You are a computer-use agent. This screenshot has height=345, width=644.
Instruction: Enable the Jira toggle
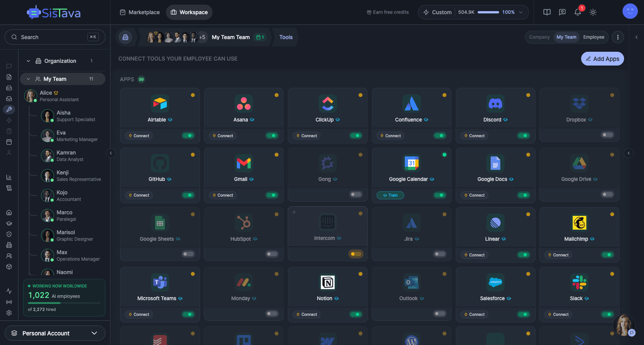[440, 254]
